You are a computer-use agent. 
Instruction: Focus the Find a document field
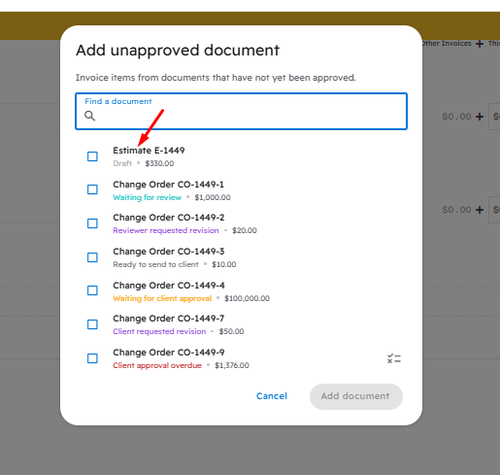coord(241,111)
